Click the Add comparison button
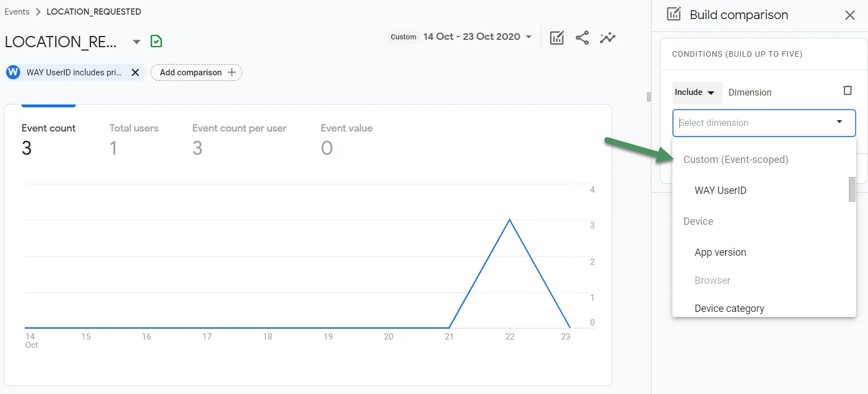This screenshot has width=868, height=394. (196, 73)
